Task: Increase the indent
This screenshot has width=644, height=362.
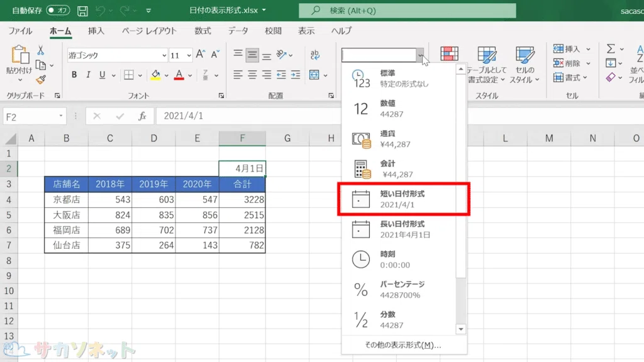Action: (x=296, y=75)
